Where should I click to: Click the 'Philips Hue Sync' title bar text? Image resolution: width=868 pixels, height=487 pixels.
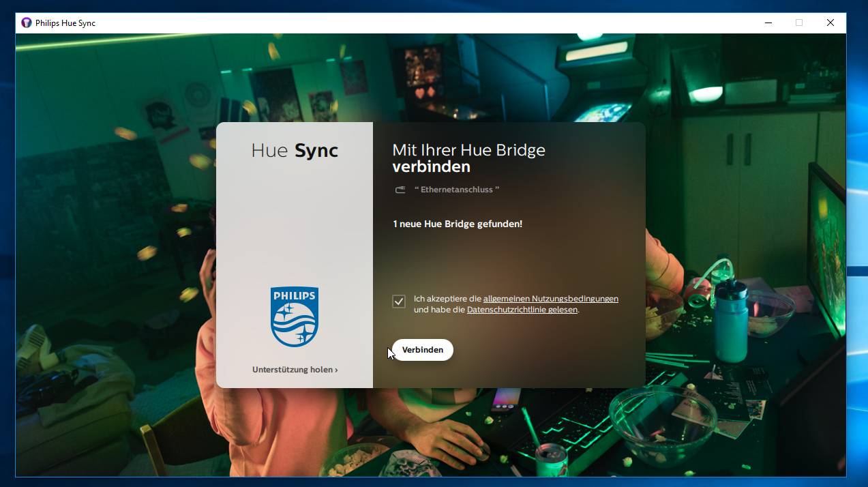click(x=65, y=23)
